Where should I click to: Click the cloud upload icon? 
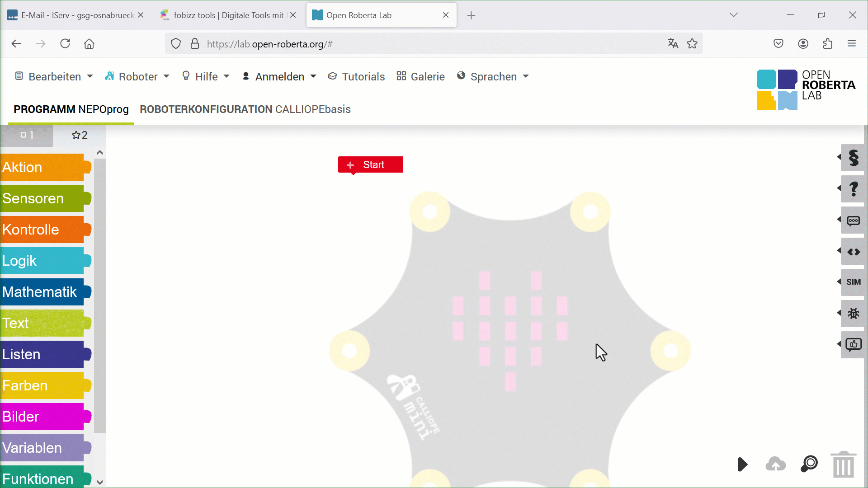click(x=776, y=464)
